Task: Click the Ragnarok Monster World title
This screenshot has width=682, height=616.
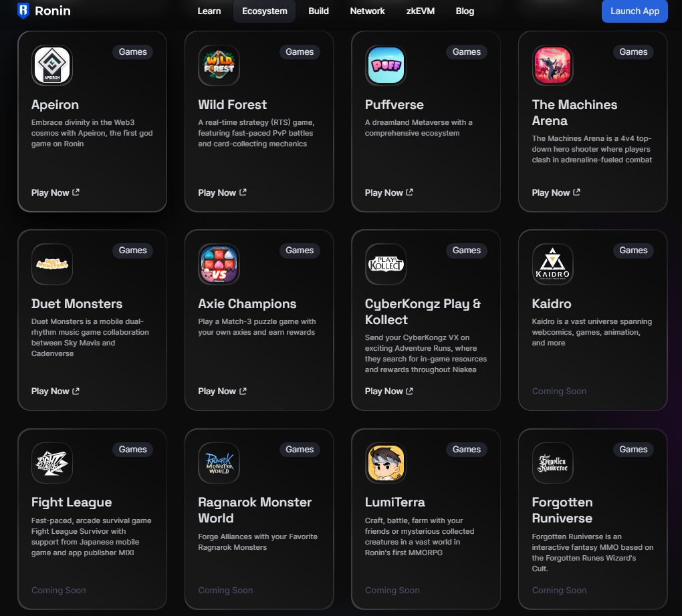Action: pos(255,510)
